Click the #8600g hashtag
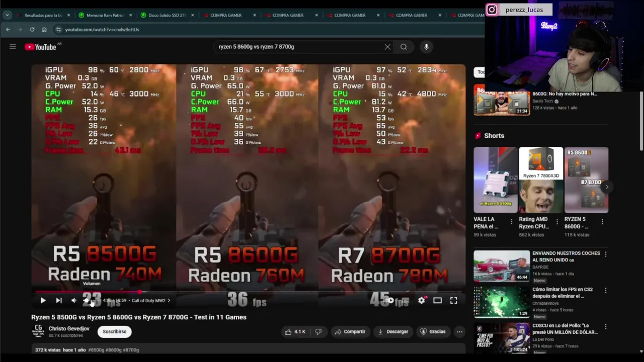The width and height of the screenshot is (644, 362). pyautogui.click(x=113, y=350)
